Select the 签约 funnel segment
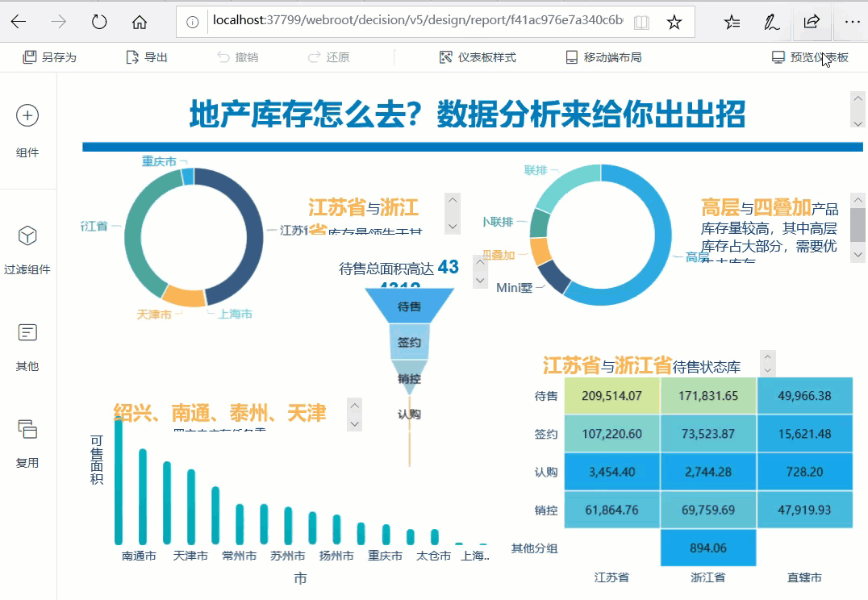Viewport: 868px width, 600px height. tap(409, 342)
